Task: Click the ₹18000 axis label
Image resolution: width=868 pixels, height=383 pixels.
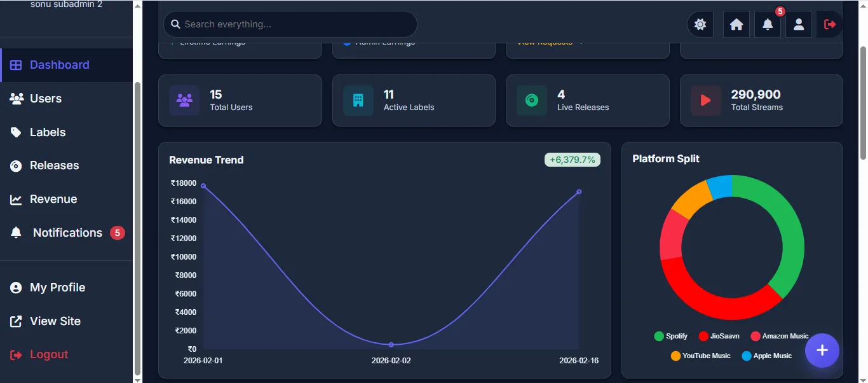Action: (x=184, y=183)
